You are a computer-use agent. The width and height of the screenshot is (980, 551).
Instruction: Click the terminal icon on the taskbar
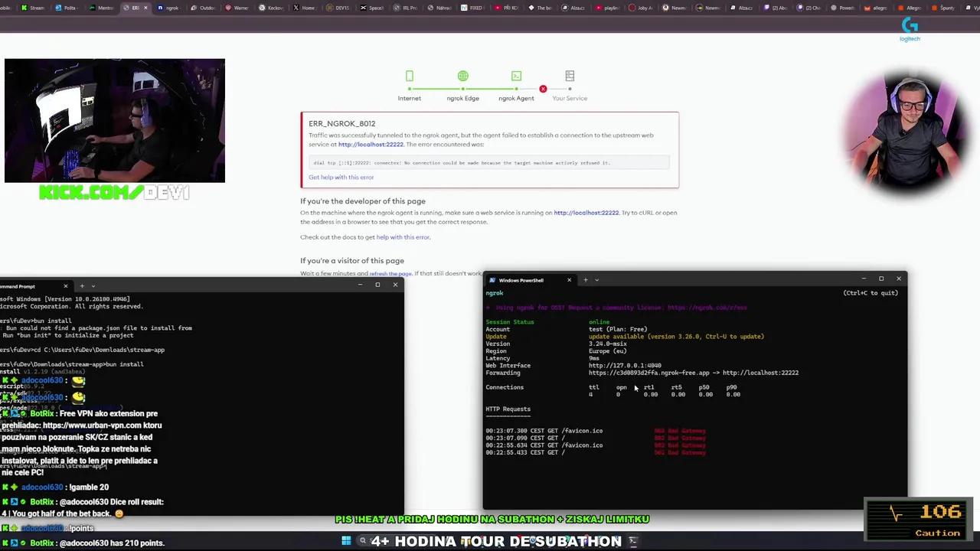click(632, 541)
